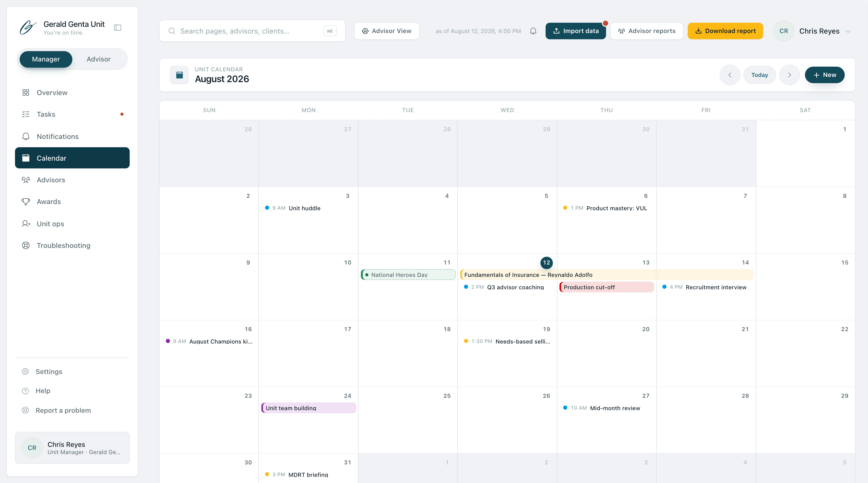Open August Champions event on 16th
Image resolution: width=868 pixels, height=483 pixels.
[209, 341]
